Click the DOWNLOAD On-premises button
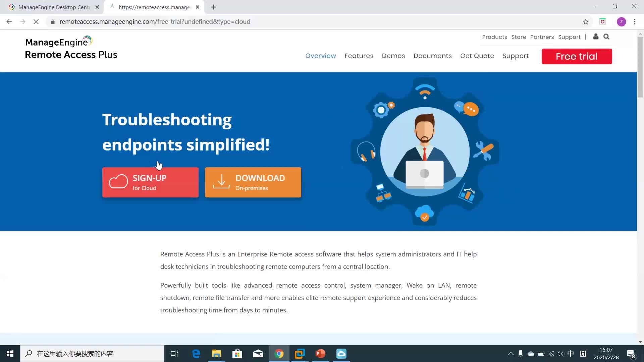The image size is (644, 362). pyautogui.click(x=253, y=182)
